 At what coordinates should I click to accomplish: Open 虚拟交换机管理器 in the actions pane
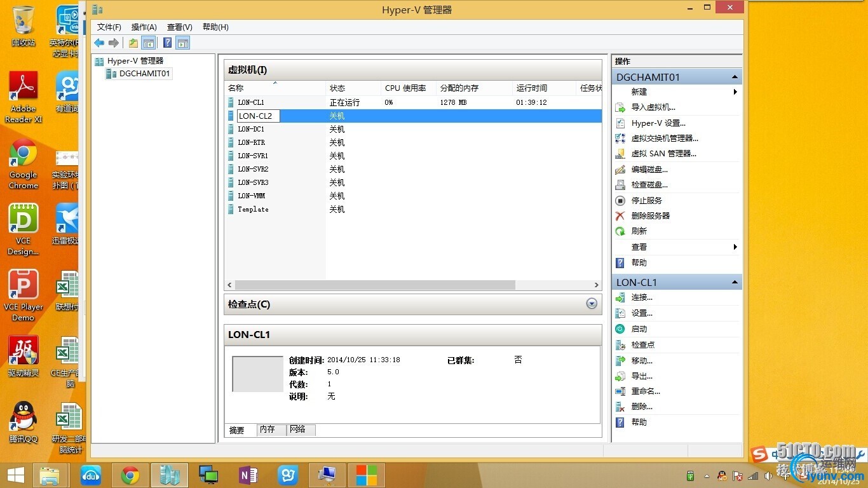point(665,139)
